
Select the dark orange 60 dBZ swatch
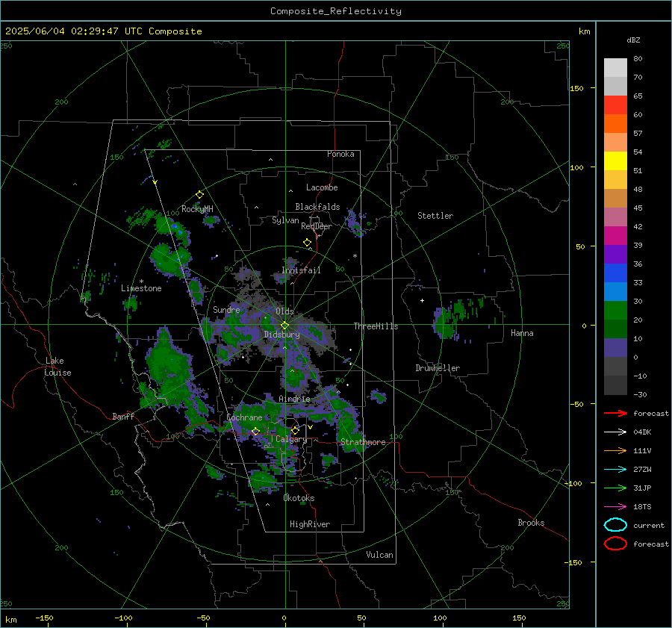pos(615,123)
